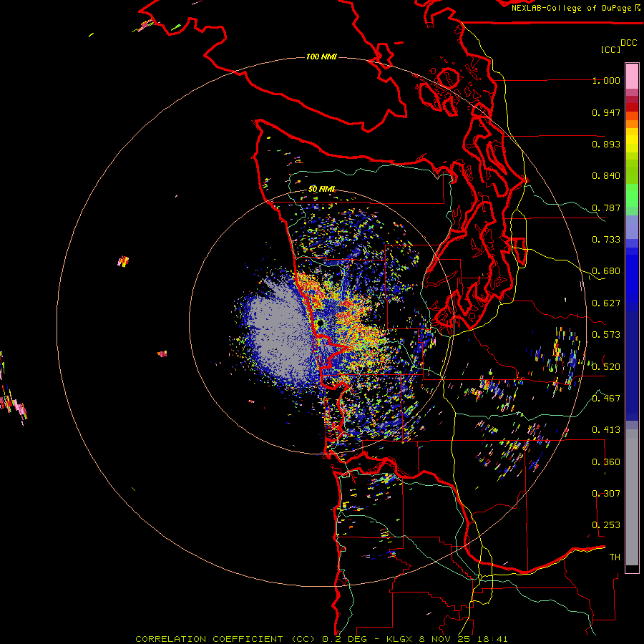Click the KLGX station identifier in caption
The width and height of the screenshot is (644, 644).
[x=399, y=639]
